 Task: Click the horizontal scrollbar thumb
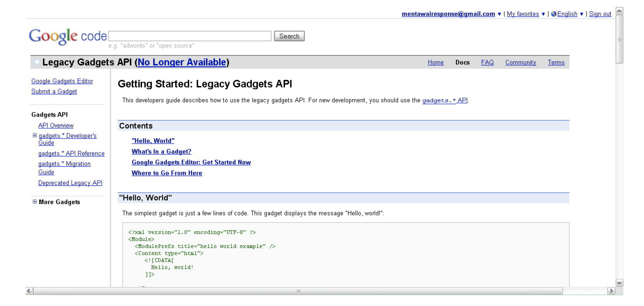(298, 291)
